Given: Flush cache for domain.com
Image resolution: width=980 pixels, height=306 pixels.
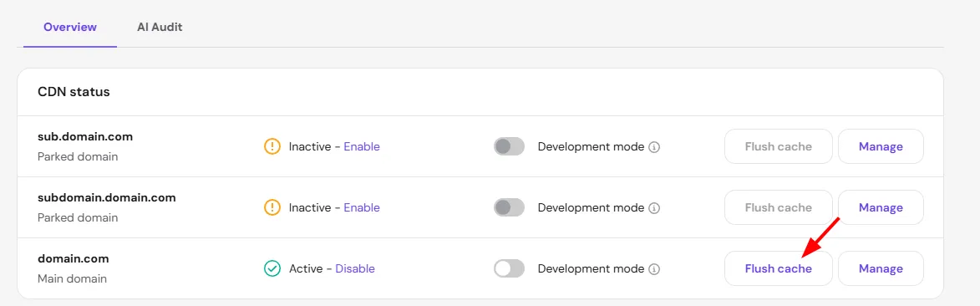Looking at the screenshot, I should [x=778, y=268].
